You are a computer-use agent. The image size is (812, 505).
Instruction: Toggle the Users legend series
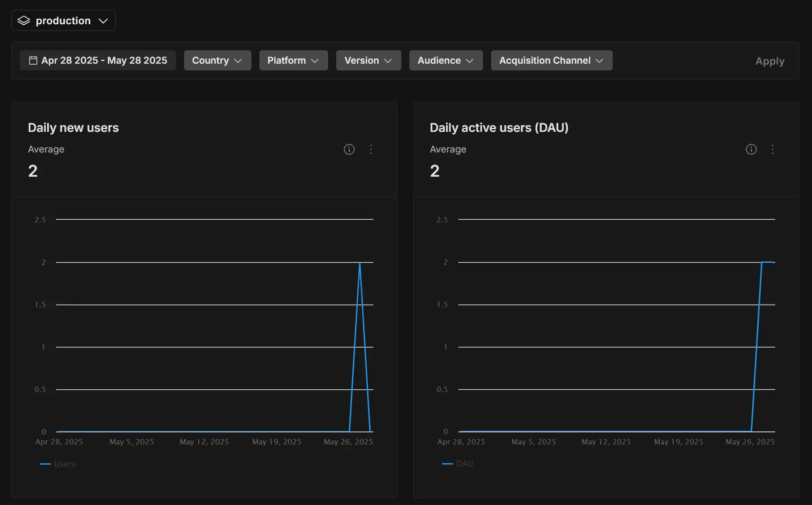[58, 464]
